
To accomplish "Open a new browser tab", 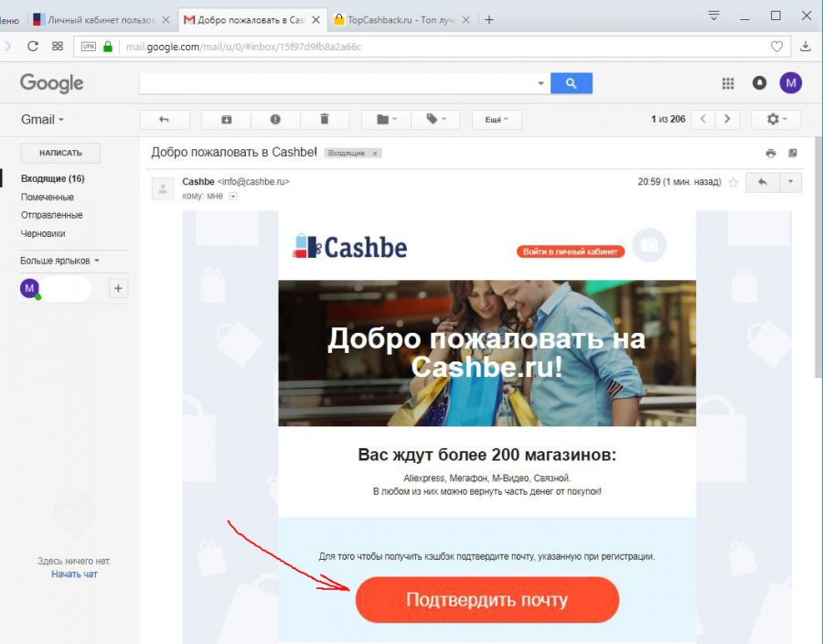I will [x=489, y=20].
